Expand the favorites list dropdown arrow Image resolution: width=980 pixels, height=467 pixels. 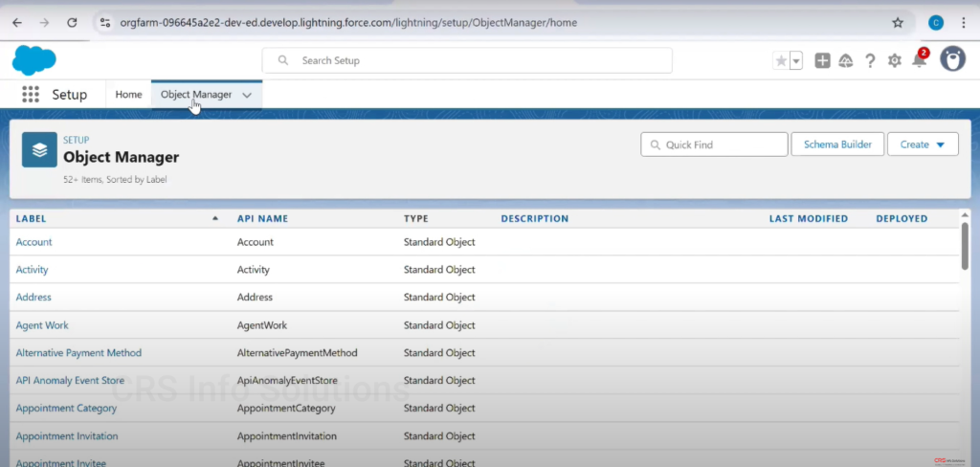[x=796, y=60]
